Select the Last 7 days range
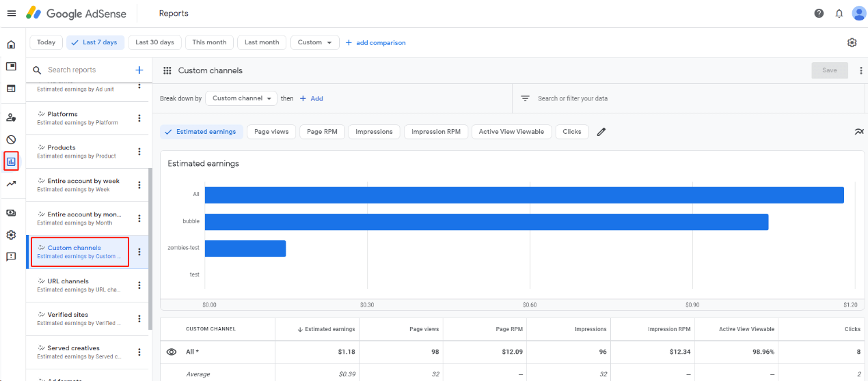The height and width of the screenshot is (381, 868). 95,42
